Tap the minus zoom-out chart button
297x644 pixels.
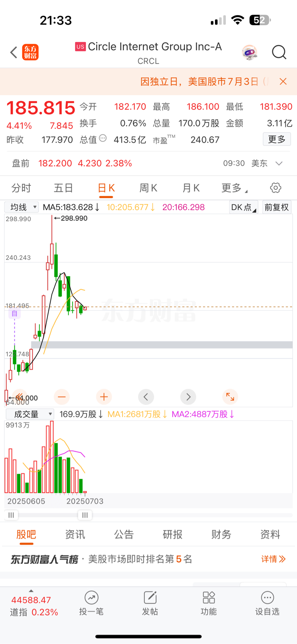(62, 397)
